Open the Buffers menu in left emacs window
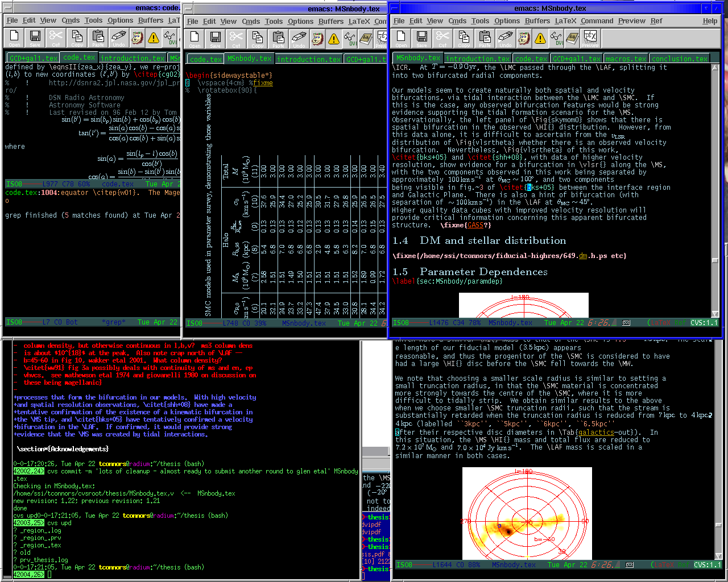Viewport: 728px width, 582px height. pos(150,20)
